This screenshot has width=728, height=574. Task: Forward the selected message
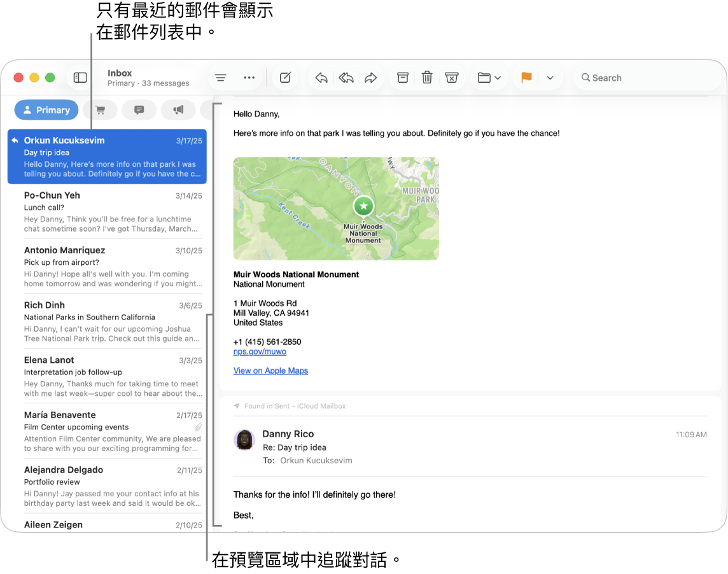(370, 78)
